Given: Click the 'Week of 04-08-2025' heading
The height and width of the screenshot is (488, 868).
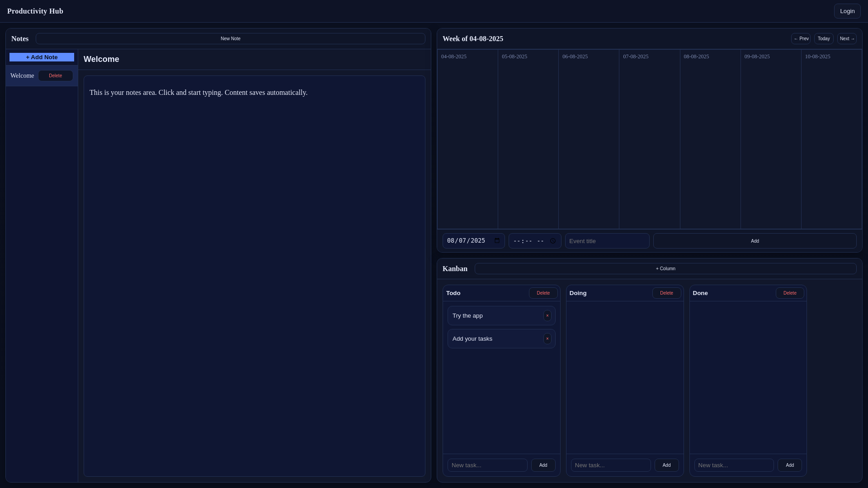Looking at the screenshot, I should [473, 39].
